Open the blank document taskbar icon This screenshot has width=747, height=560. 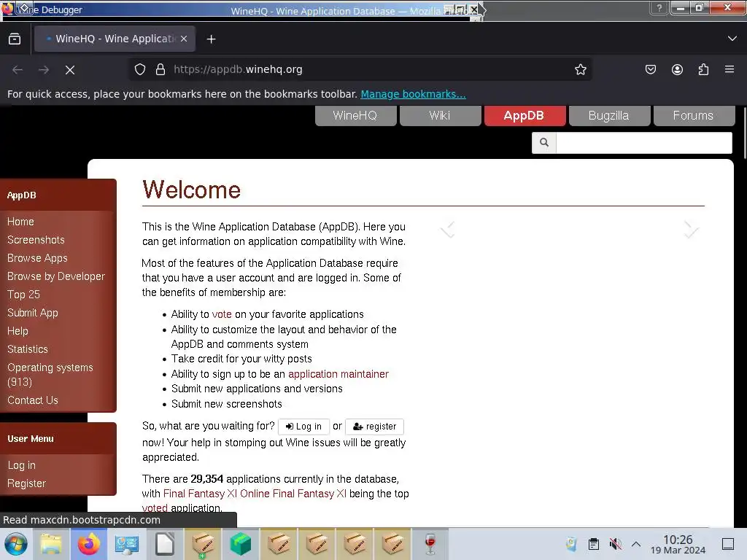pyautogui.click(x=165, y=544)
